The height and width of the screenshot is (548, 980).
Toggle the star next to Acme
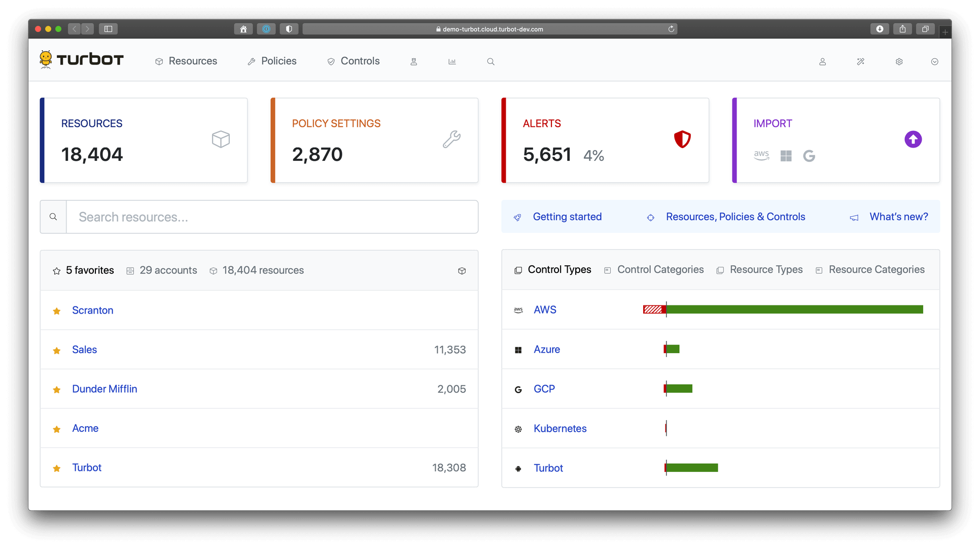[57, 429]
